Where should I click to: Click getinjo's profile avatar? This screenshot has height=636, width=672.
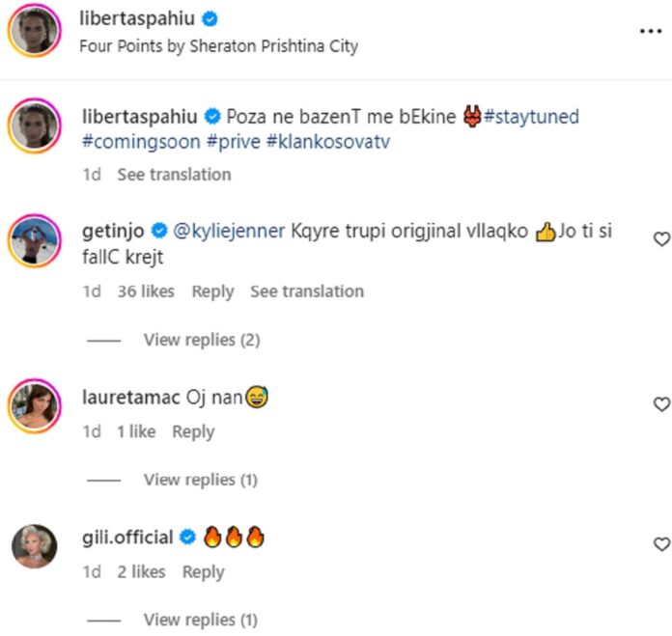pyautogui.click(x=35, y=243)
